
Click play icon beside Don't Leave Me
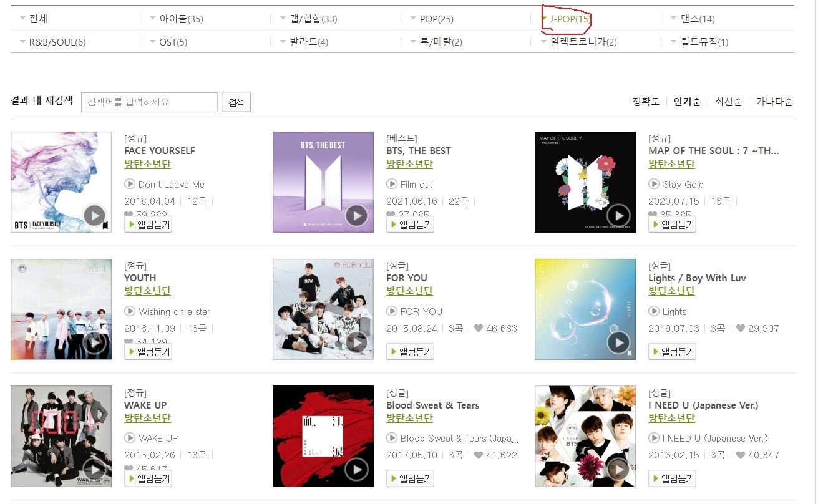click(x=130, y=184)
